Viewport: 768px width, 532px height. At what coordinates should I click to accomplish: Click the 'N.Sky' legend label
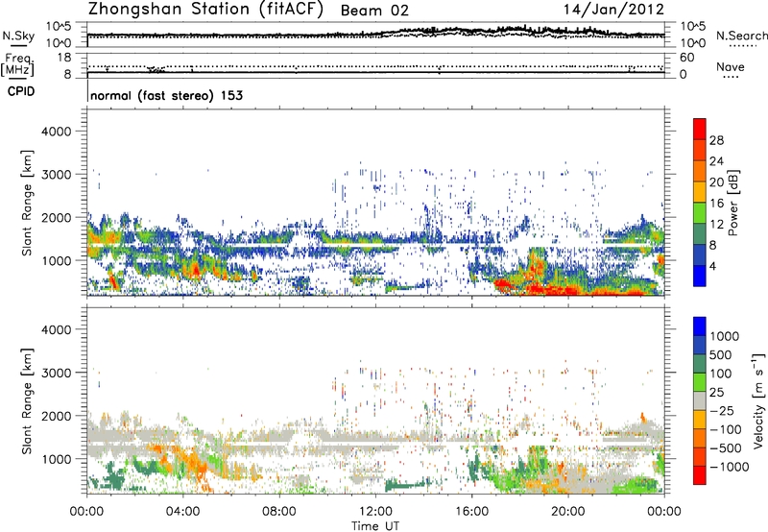click(18, 36)
